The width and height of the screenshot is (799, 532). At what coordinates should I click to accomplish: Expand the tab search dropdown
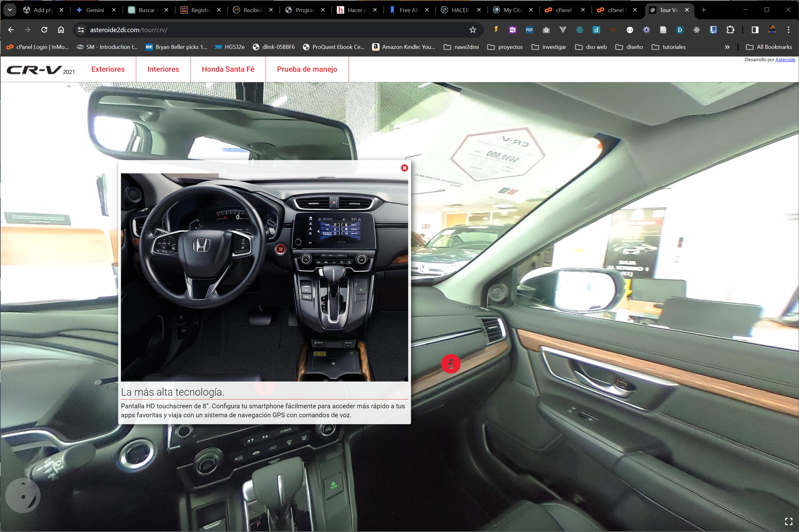[x=10, y=10]
